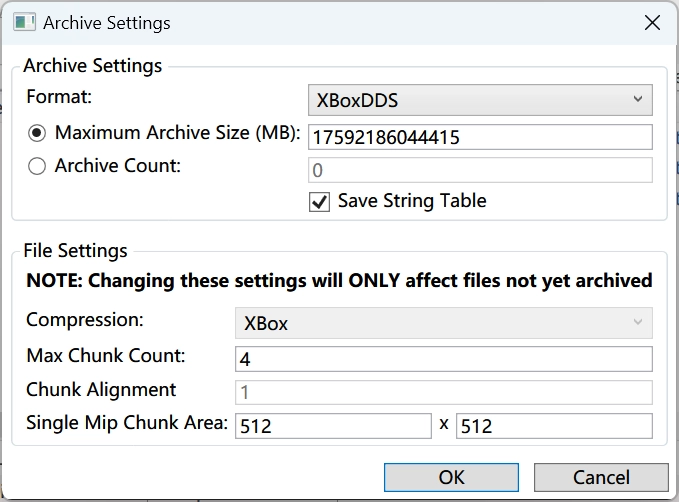
Task: Click the Save String Table label
Action: click(x=412, y=201)
